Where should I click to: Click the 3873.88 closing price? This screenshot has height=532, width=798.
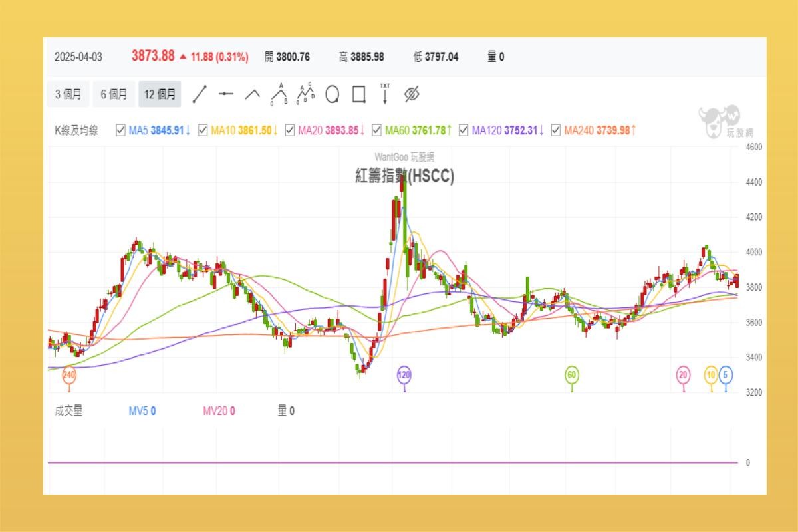[x=153, y=57]
